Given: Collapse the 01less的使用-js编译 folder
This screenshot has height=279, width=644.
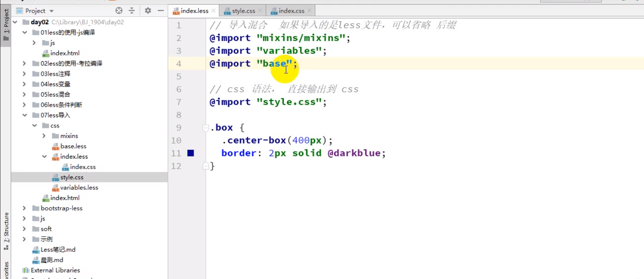Looking at the screenshot, I should point(24,33).
